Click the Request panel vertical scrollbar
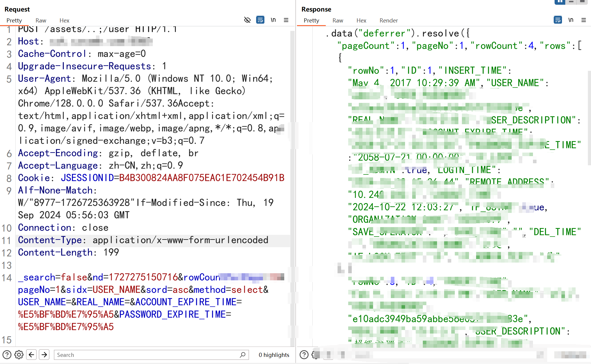Viewport: 591px width, 364px height. point(292,177)
